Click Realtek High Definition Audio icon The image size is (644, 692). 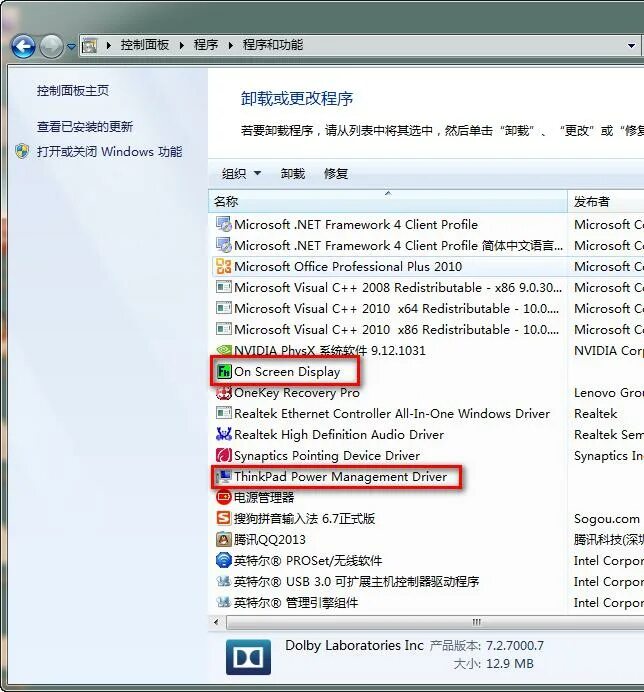(x=224, y=434)
